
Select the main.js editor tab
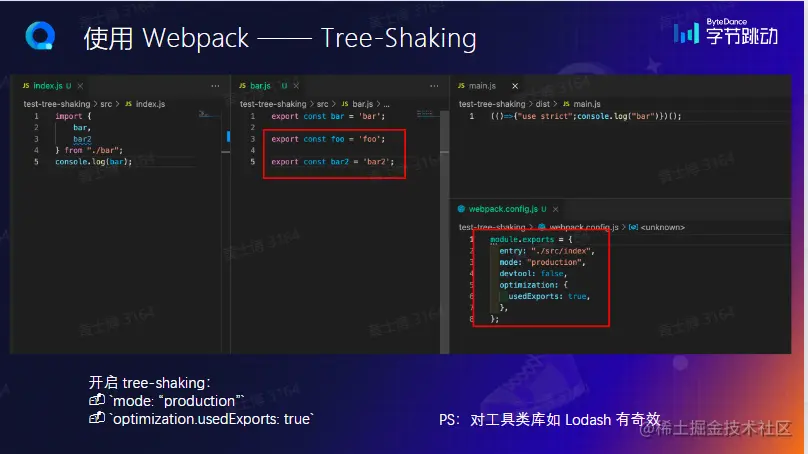click(482, 86)
